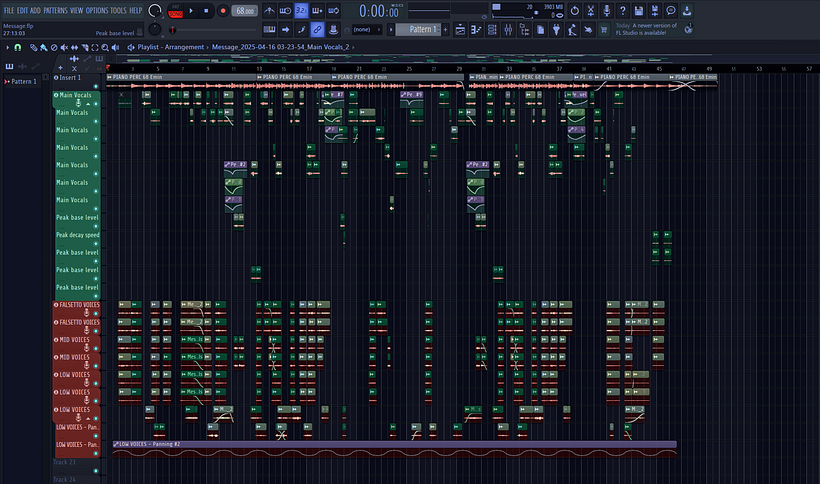Toggle the metronome icon

[x=269, y=10]
